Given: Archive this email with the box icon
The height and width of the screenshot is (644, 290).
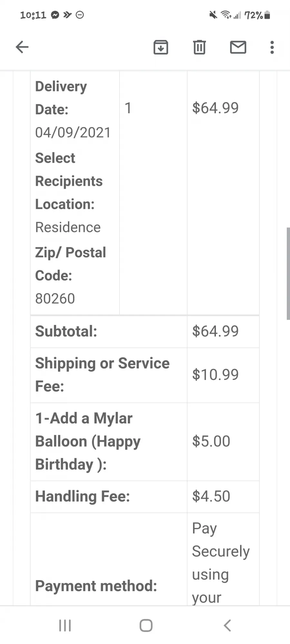Looking at the screenshot, I should pyautogui.click(x=161, y=47).
